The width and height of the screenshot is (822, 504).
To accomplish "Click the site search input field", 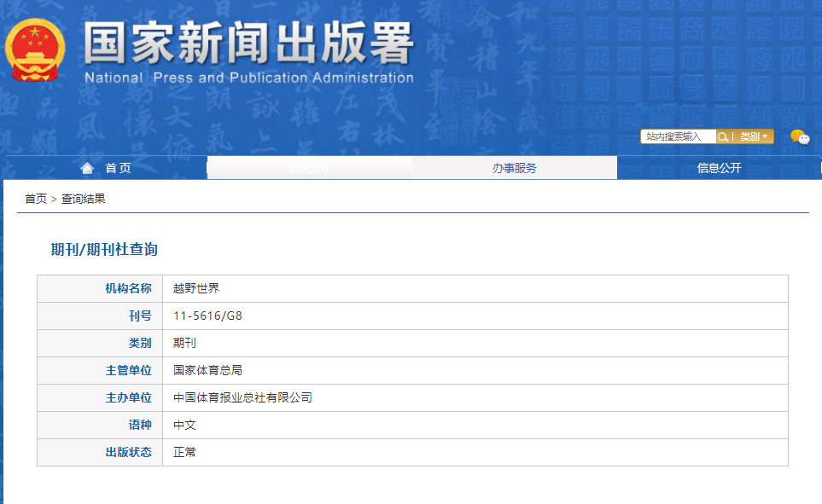I will 678,136.
